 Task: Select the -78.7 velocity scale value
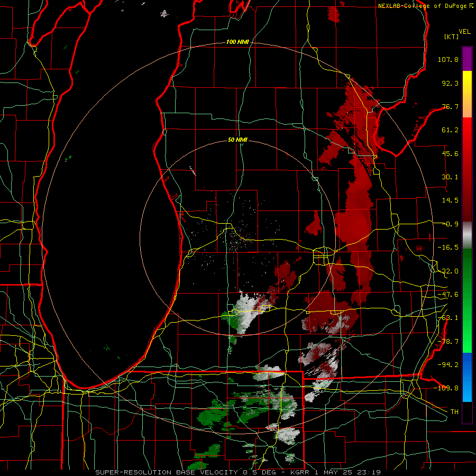tap(448, 342)
